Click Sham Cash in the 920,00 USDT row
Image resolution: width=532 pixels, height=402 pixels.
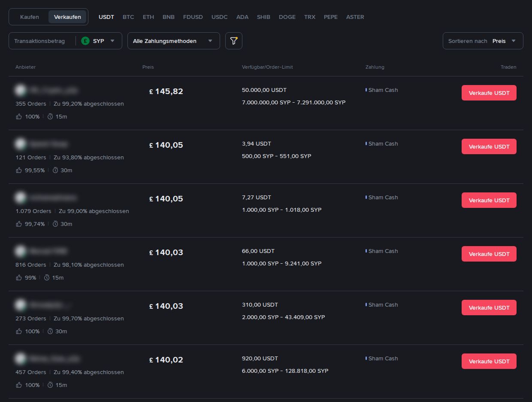click(383, 359)
